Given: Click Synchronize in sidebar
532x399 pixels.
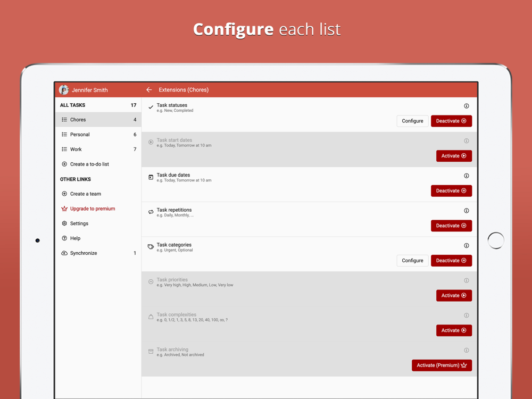Looking at the screenshot, I should (x=98, y=253).
